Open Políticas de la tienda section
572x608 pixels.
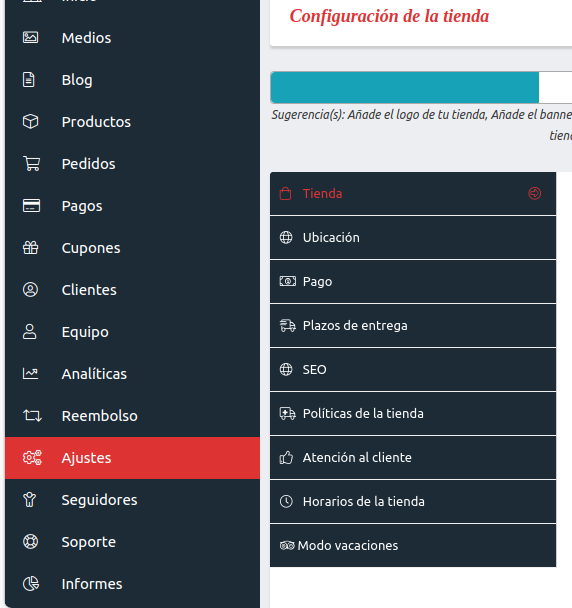coord(413,413)
